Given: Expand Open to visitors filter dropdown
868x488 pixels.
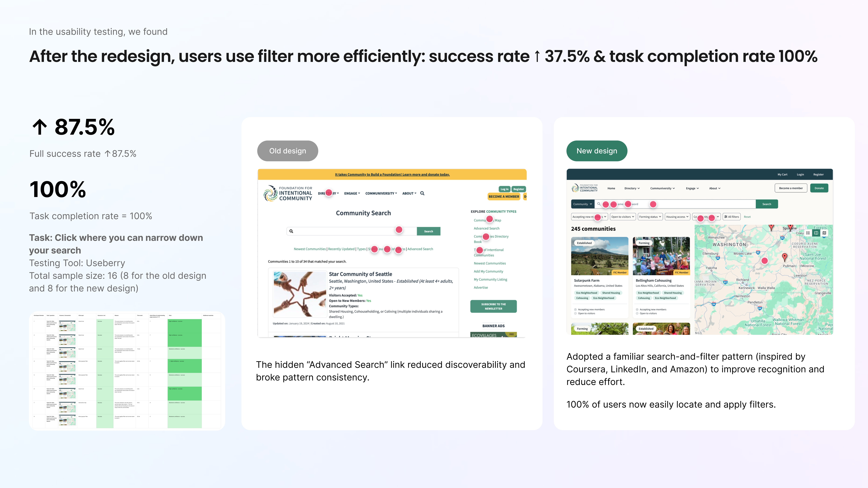Looking at the screenshot, I should (x=623, y=217).
